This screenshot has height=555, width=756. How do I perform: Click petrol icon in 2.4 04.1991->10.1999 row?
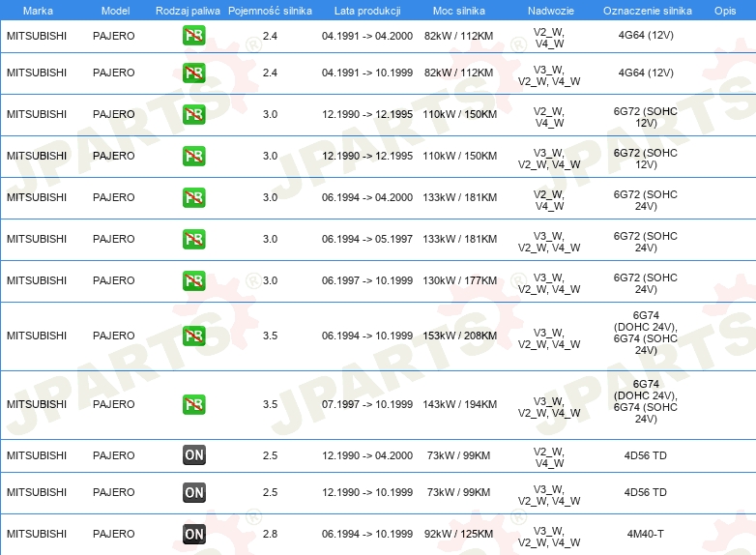coord(193,73)
